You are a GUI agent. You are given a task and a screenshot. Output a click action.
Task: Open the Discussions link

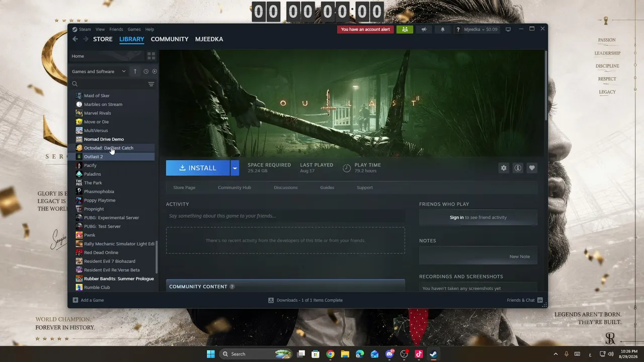click(286, 188)
